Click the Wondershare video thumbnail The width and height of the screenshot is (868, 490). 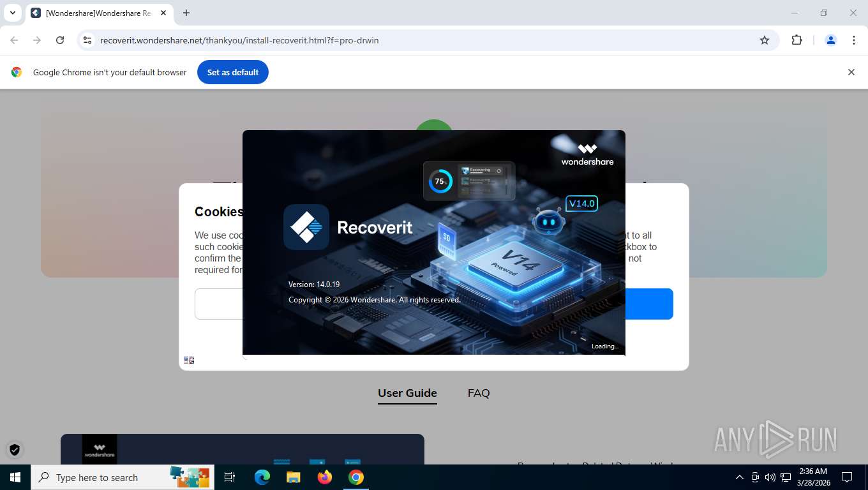[243, 449]
